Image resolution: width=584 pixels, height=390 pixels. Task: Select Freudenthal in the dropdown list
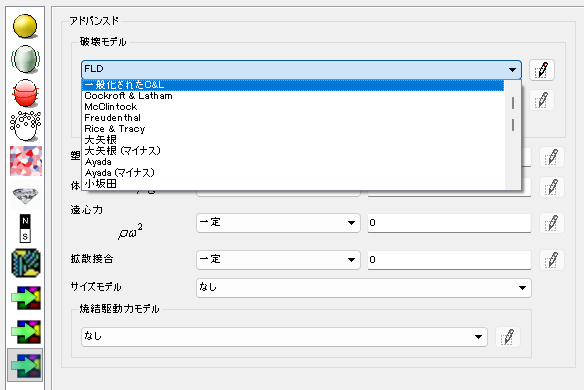pos(293,118)
